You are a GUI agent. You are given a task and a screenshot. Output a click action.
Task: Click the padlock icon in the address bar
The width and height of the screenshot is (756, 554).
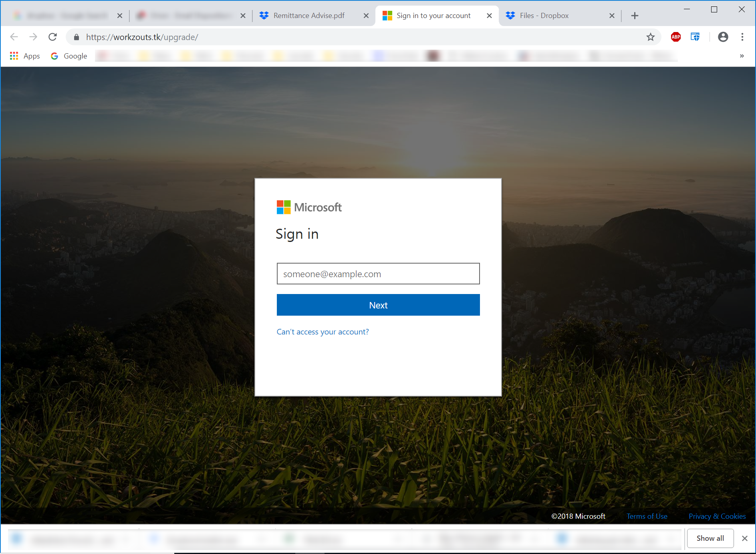[76, 37]
